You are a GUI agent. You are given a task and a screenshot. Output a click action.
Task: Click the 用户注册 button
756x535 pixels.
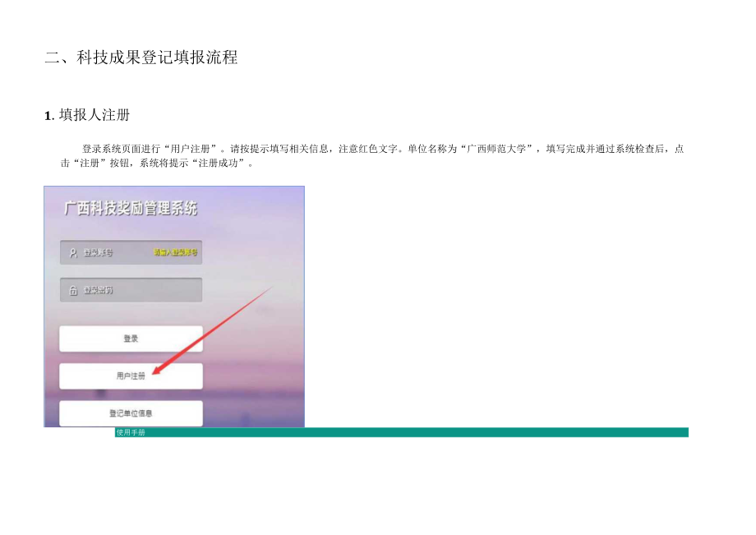coord(131,376)
